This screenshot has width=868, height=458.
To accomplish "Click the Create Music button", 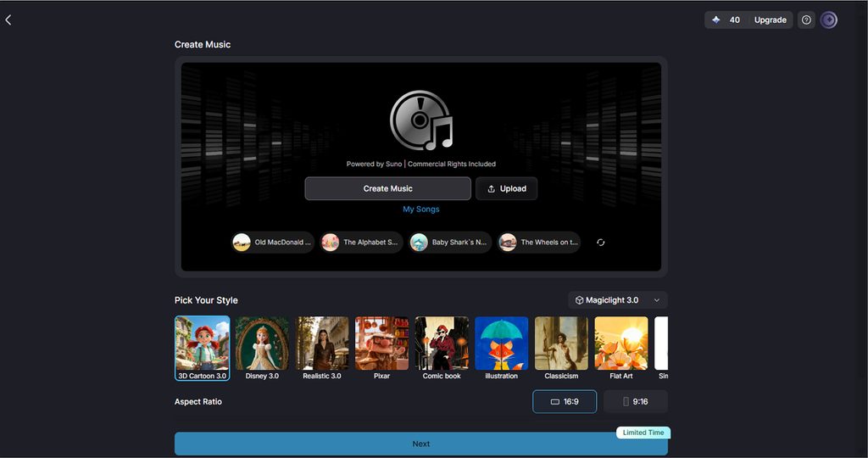I will [387, 189].
